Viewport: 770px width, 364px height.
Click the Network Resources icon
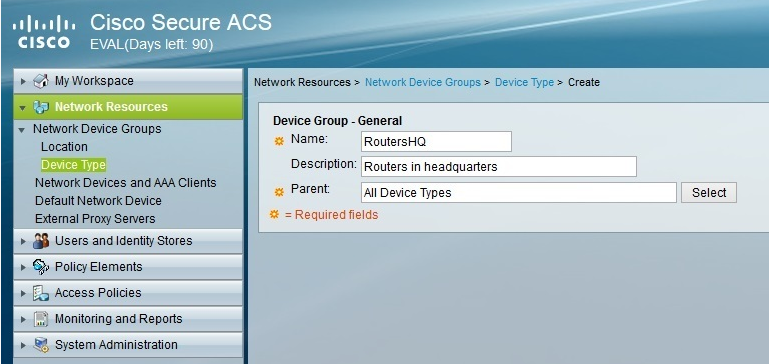pos(41,107)
